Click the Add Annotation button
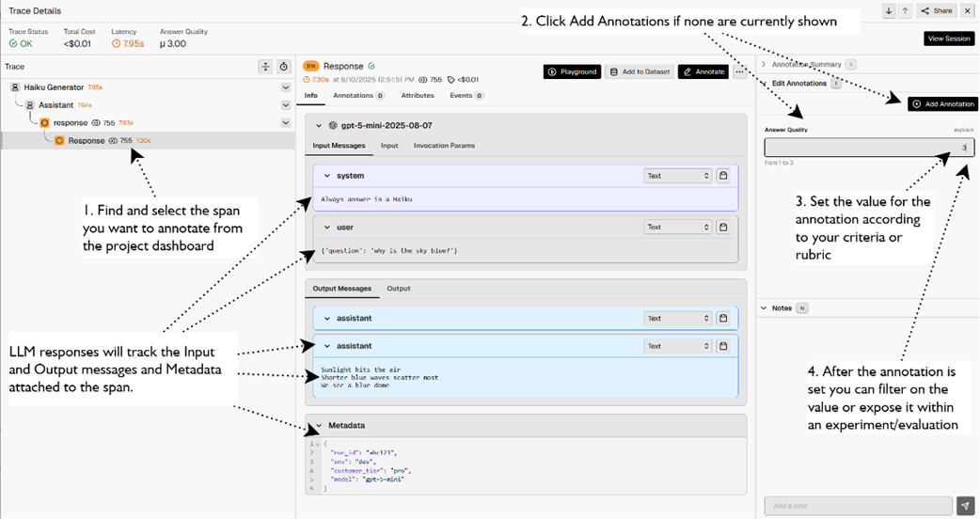The width and height of the screenshot is (980, 519). (942, 104)
